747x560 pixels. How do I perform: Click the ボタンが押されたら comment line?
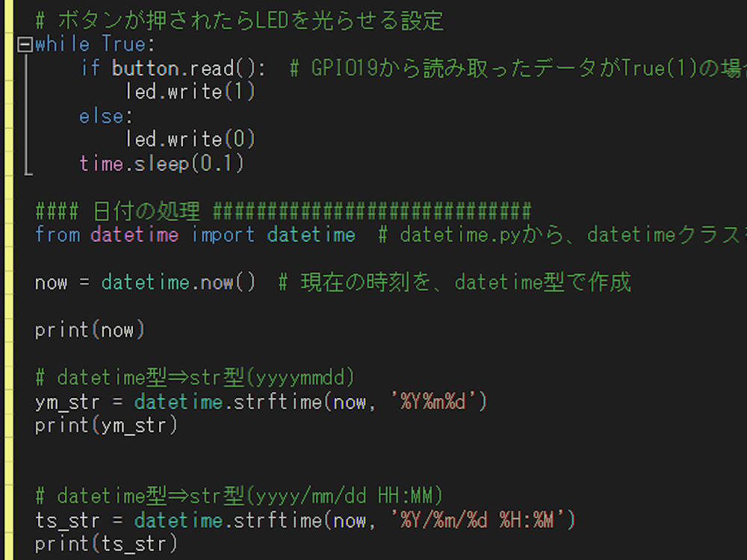pyautogui.click(x=239, y=21)
